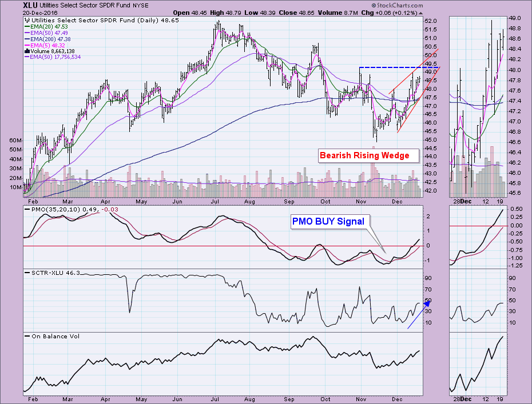The width and height of the screenshot is (532, 404).
Task: Click the 0.50 PMO label on zoomed panel
Action: tap(516, 209)
